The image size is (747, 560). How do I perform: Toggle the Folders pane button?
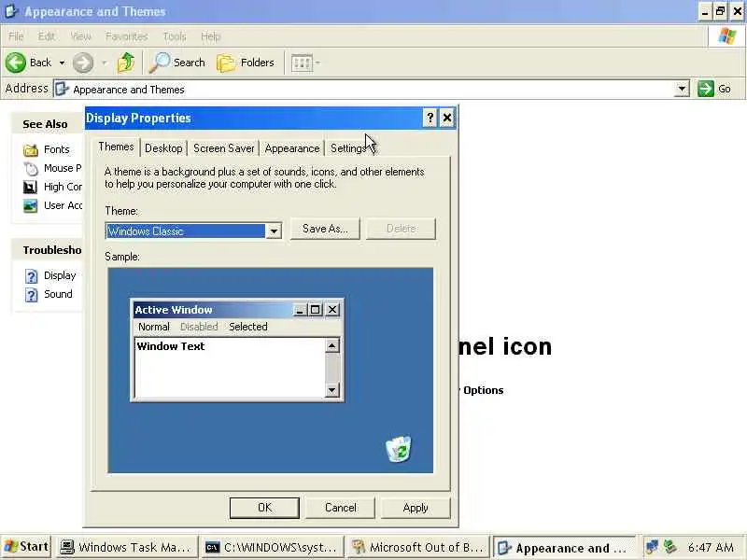246,63
